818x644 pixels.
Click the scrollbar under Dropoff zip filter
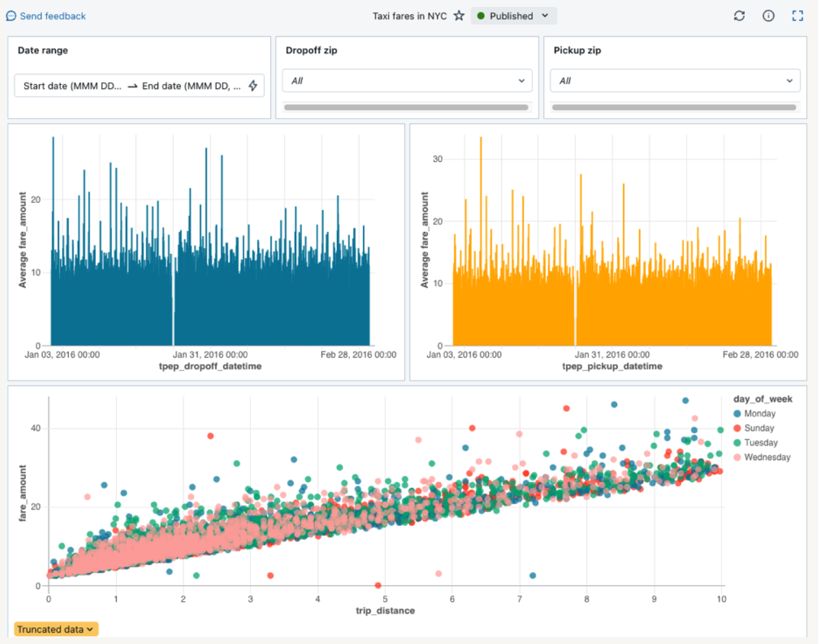(407, 105)
